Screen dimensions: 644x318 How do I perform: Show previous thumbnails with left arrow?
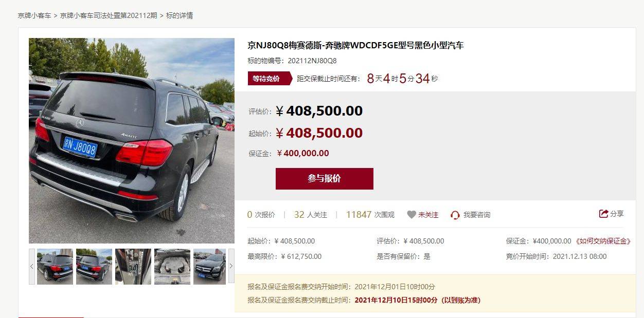coord(32,266)
